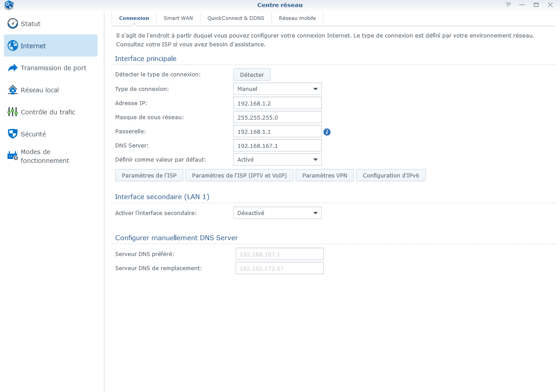The image size is (560, 392).
Task: Click the Statut gauge icon in sidebar
Action: point(13,23)
